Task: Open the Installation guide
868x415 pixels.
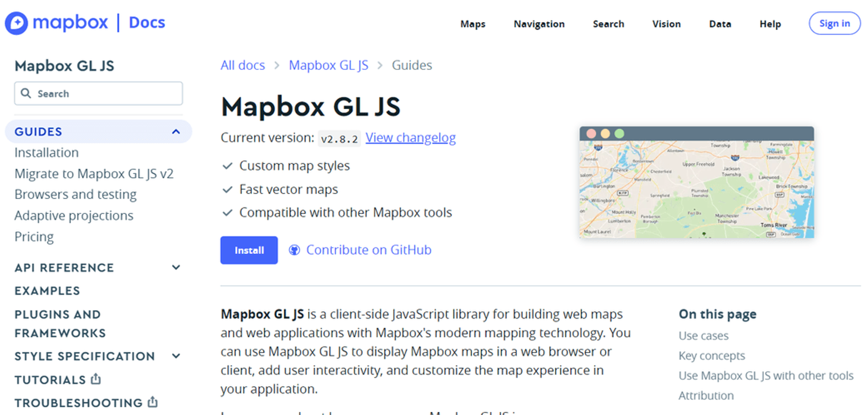Action: pos(47,153)
